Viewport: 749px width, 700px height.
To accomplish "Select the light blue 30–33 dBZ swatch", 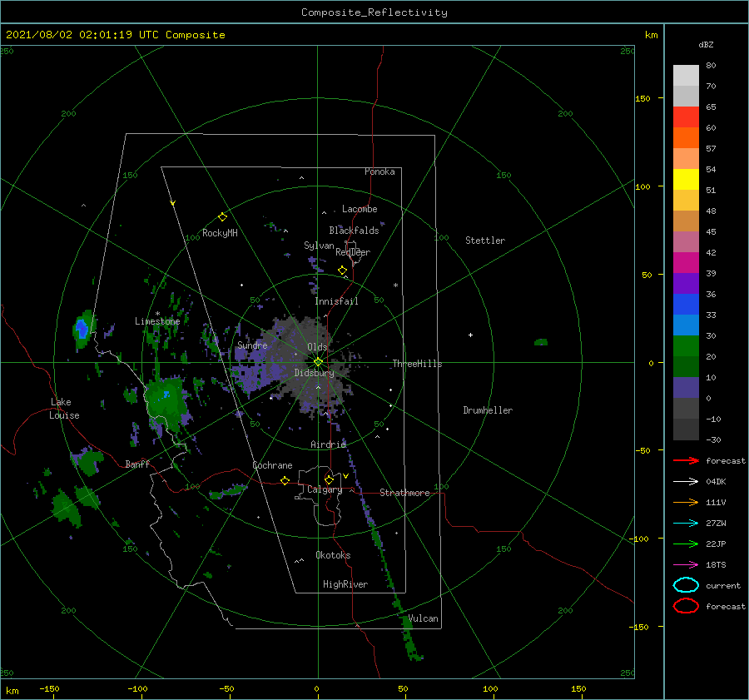I will tap(686, 325).
